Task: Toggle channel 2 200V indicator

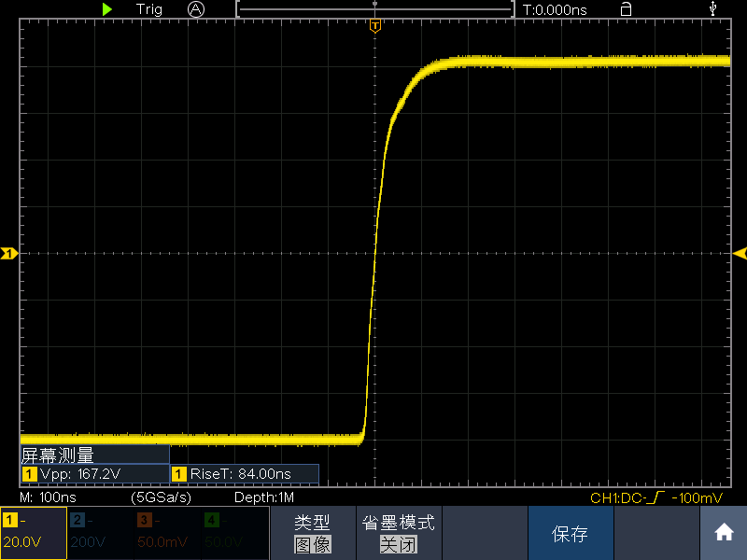Action: pyautogui.click(x=101, y=533)
